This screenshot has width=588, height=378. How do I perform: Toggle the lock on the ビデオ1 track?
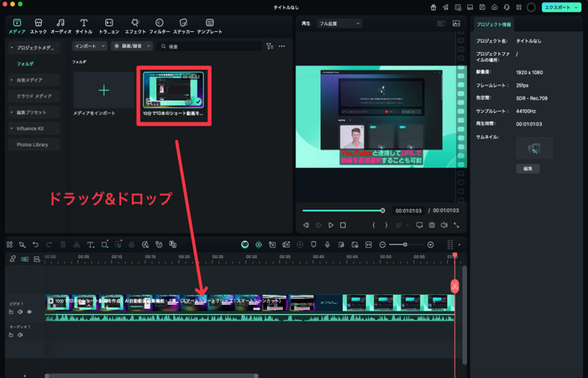(x=12, y=311)
